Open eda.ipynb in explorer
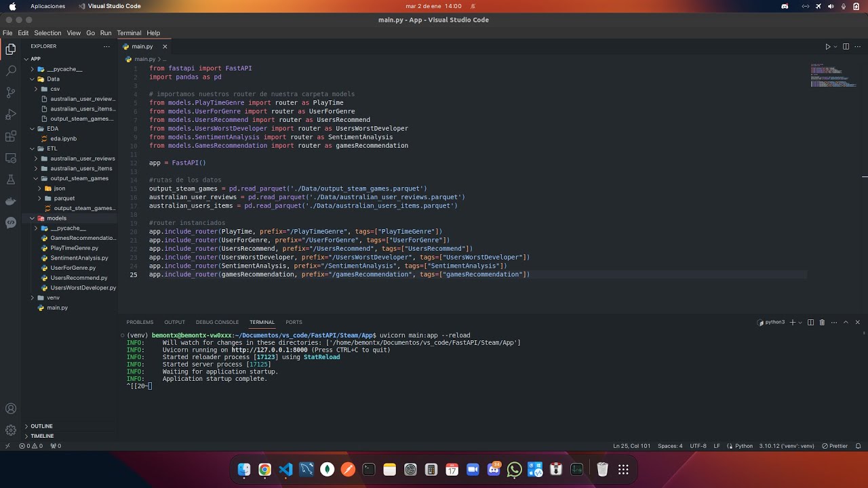868x488 pixels. coord(63,138)
